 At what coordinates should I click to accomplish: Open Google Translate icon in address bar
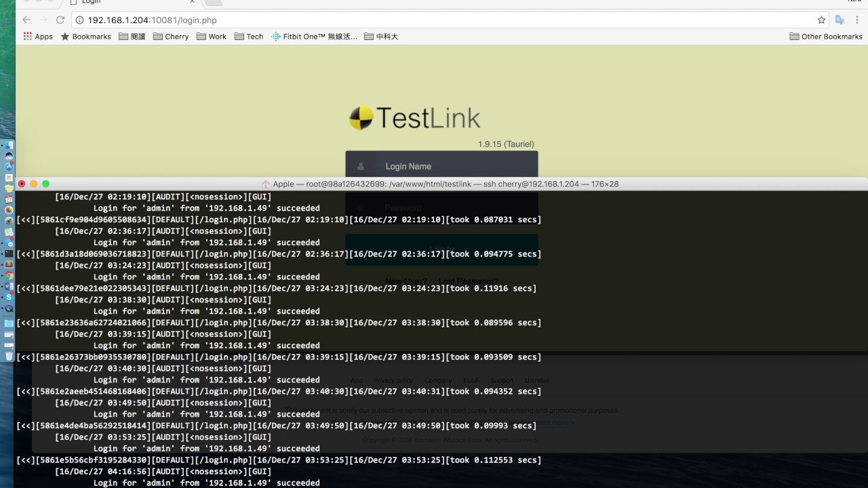coord(840,20)
